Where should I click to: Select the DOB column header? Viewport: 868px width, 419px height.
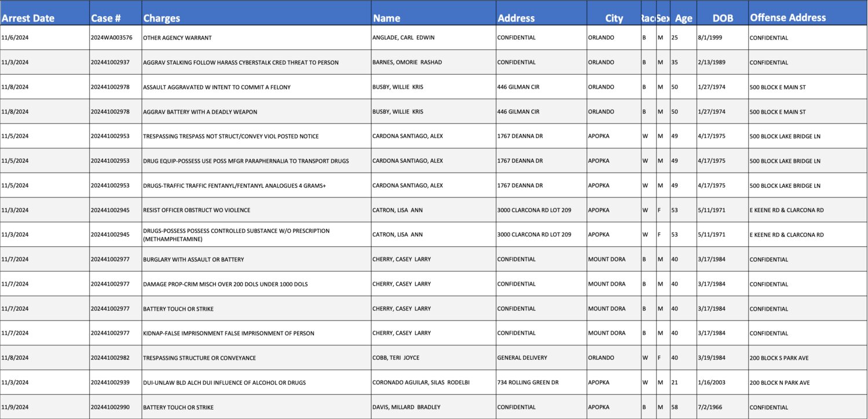point(722,13)
